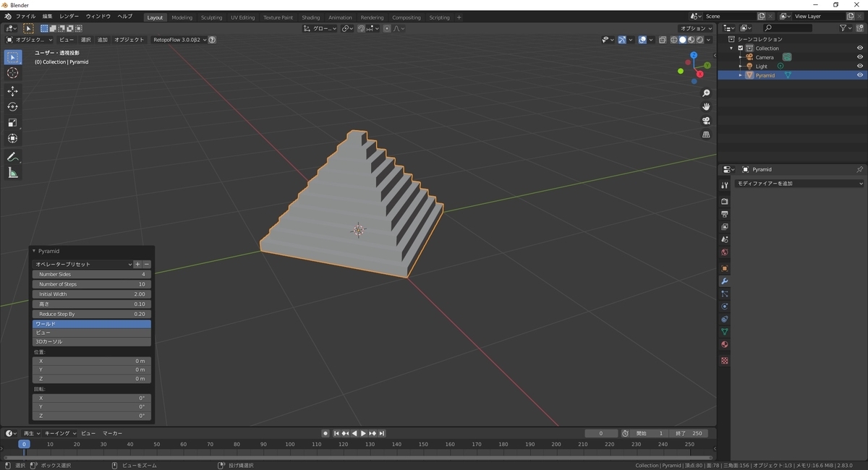Open the Texture checker properties tab
Screen dimensions: 868x470
coord(725,360)
